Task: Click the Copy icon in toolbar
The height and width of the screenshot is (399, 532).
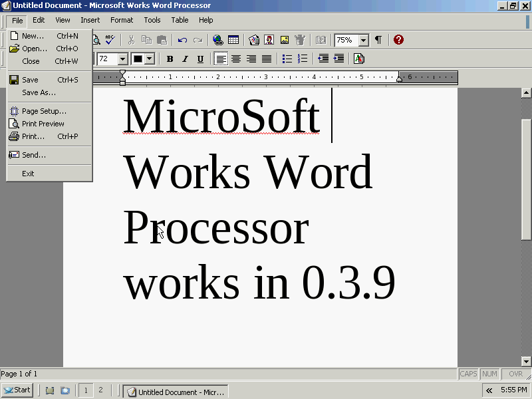Action: pos(146,40)
